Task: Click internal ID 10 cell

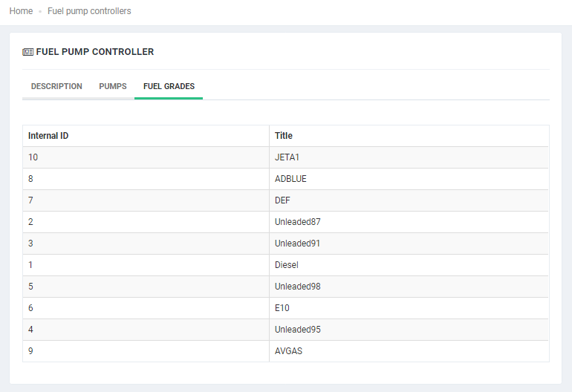Action: coord(33,157)
